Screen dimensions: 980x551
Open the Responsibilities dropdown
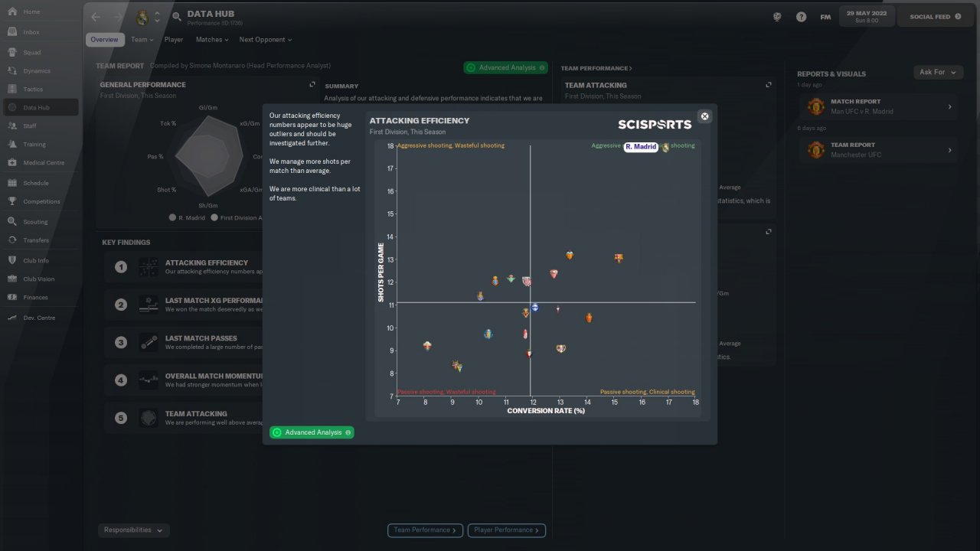pyautogui.click(x=134, y=530)
